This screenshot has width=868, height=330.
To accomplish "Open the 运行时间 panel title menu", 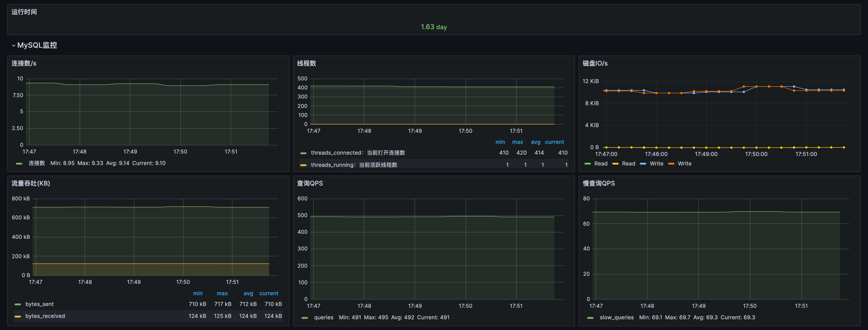I will [x=24, y=12].
